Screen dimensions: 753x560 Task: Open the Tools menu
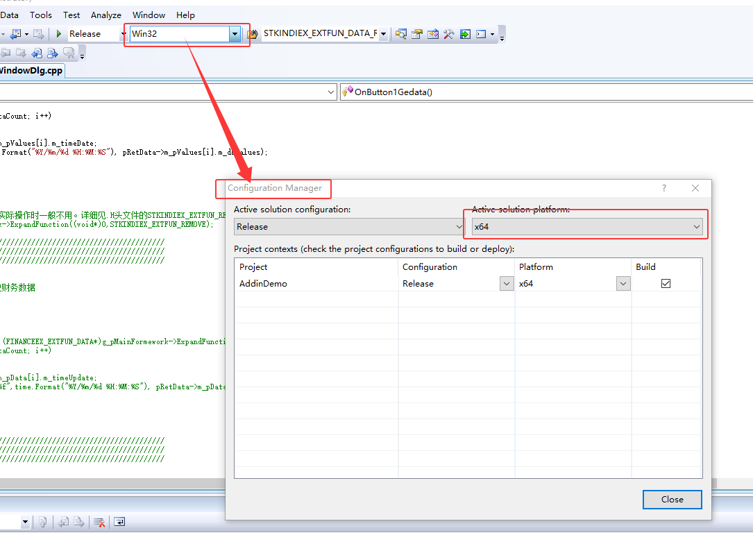coord(41,15)
